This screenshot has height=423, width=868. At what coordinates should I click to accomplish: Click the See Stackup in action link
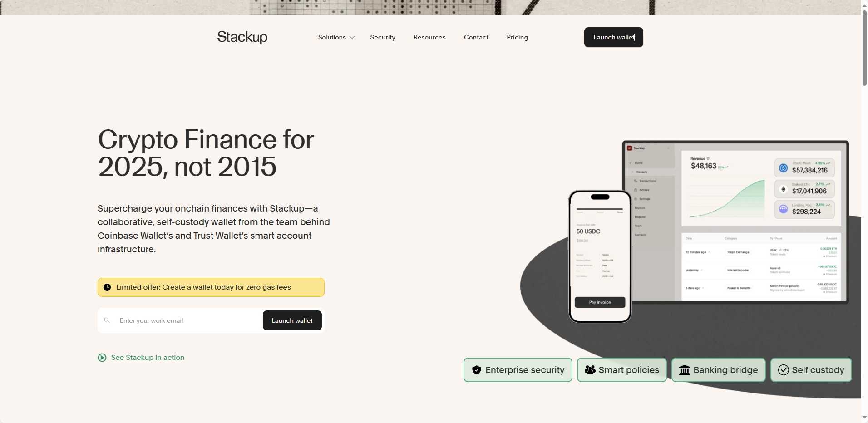pos(148,358)
